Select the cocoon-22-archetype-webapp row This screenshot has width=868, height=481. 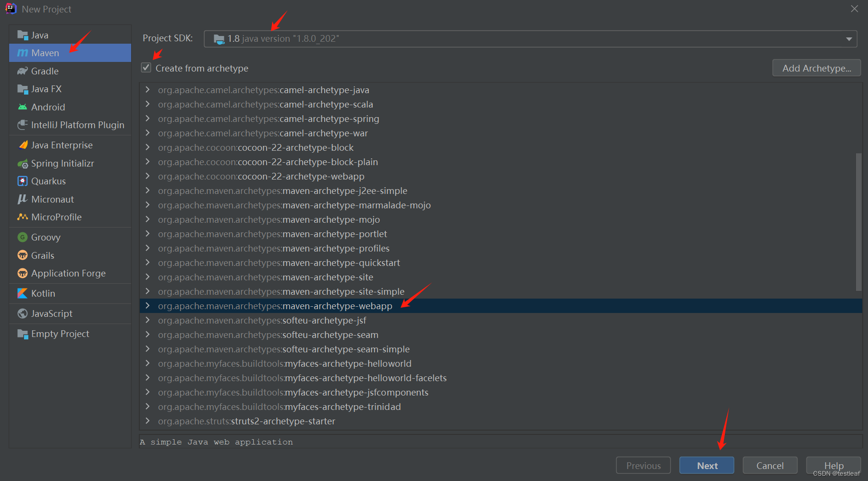pyautogui.click(x=501, y=176)
